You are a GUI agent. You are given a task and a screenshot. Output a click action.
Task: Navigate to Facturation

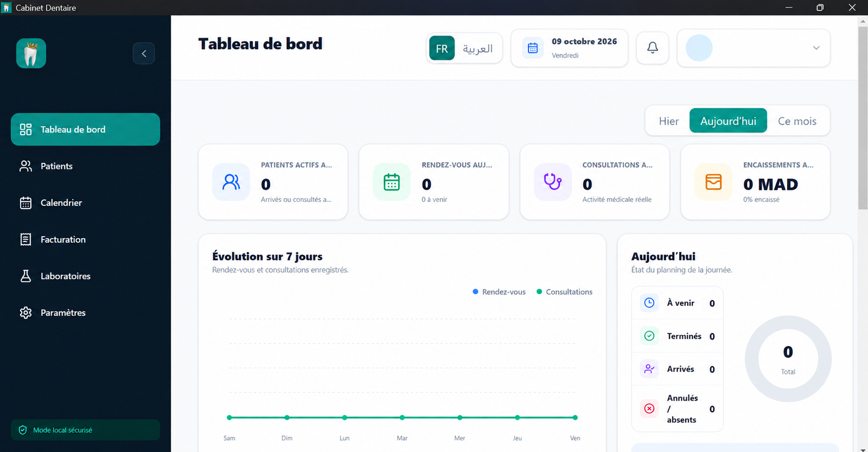click(85, 239)
